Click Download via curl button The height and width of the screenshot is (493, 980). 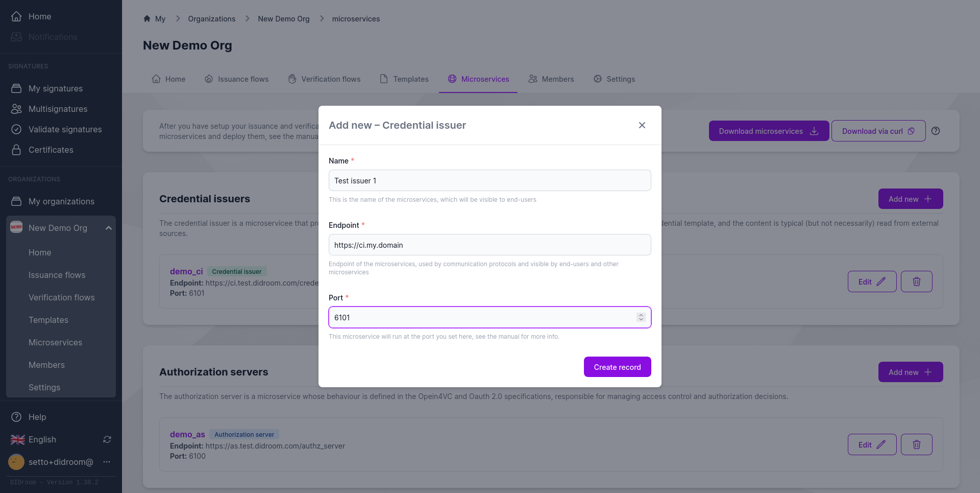[x=878, y=131]
